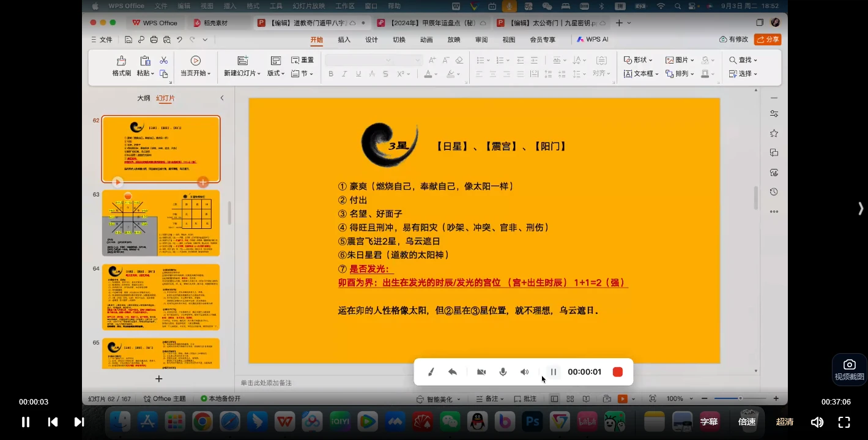Open the New Slide (新建幻灯片) dropdown
This screenshot has height=440, width=868.
coord(242,73)
